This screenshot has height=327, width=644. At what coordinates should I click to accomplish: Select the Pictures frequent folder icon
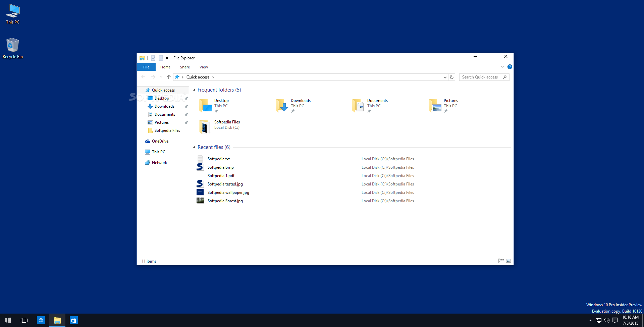pyautogui.click(x=435, y=105)
